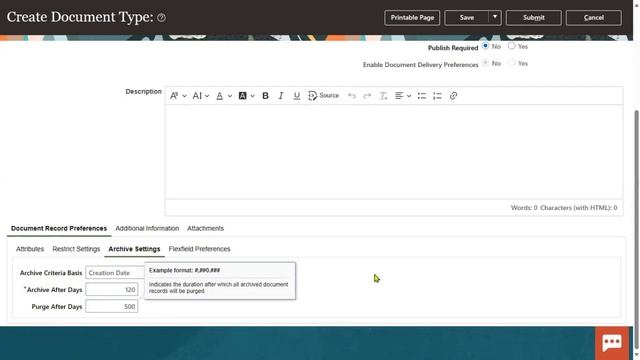This screenshot has height=360, width=640.
Task: Select No for Publish Required
Action: point(485,46)
